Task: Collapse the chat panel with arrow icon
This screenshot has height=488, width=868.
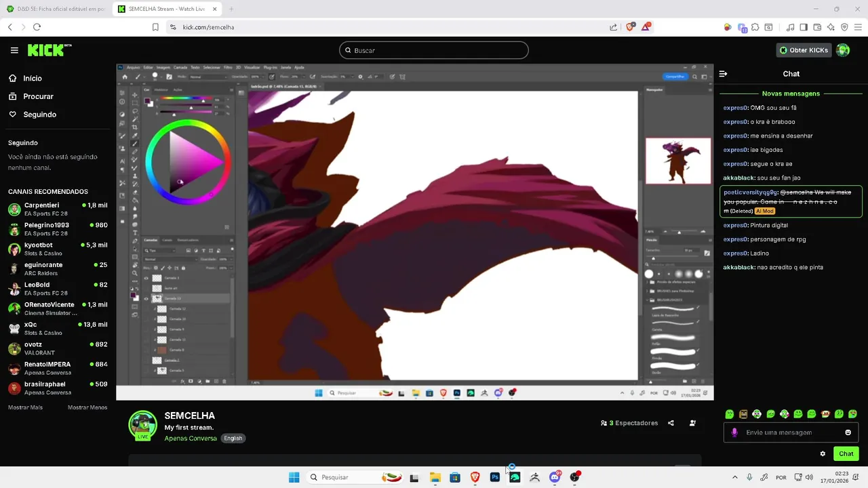Action: (723, 74)
